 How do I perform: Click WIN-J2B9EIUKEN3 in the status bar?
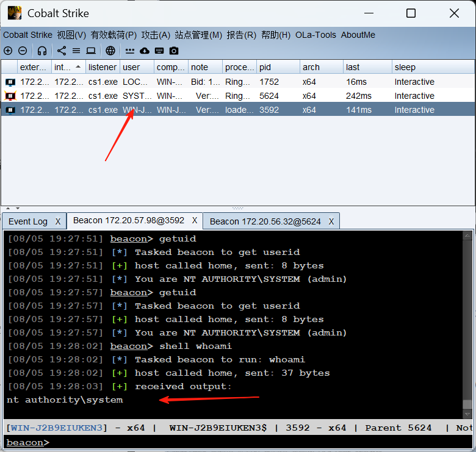[57, 428]
